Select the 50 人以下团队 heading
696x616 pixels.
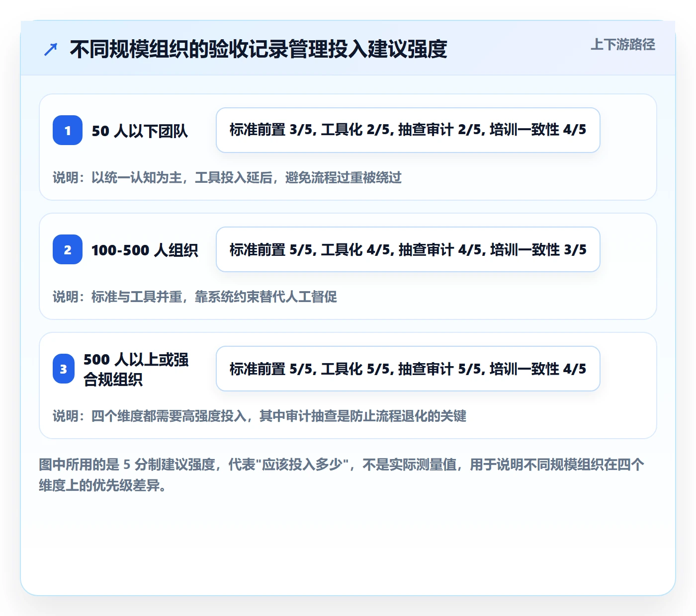[140, 131]
